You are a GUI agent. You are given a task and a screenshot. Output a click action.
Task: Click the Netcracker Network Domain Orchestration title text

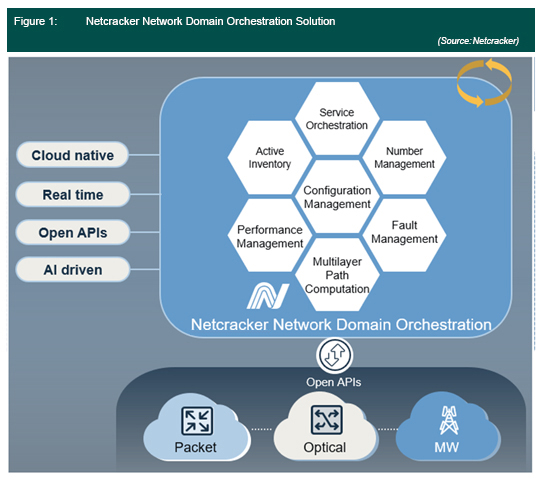[x=341, y=325]
